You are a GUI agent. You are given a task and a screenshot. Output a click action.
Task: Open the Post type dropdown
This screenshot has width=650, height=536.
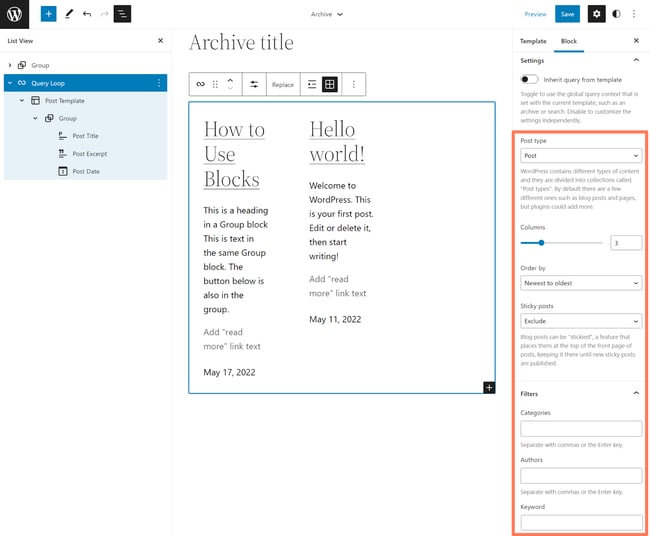pos(581,156)
